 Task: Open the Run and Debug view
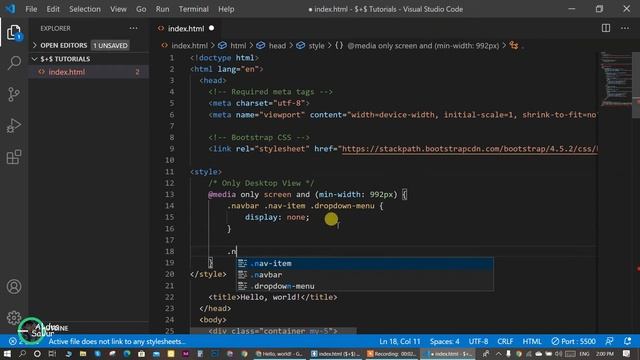(x=14, y=126)
